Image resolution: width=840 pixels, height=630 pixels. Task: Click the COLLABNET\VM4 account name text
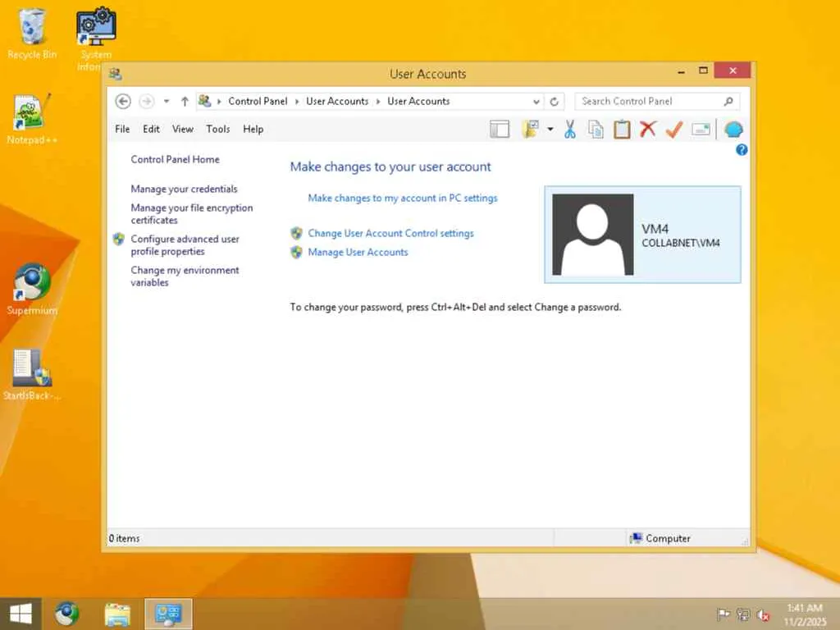pos(681,243)
